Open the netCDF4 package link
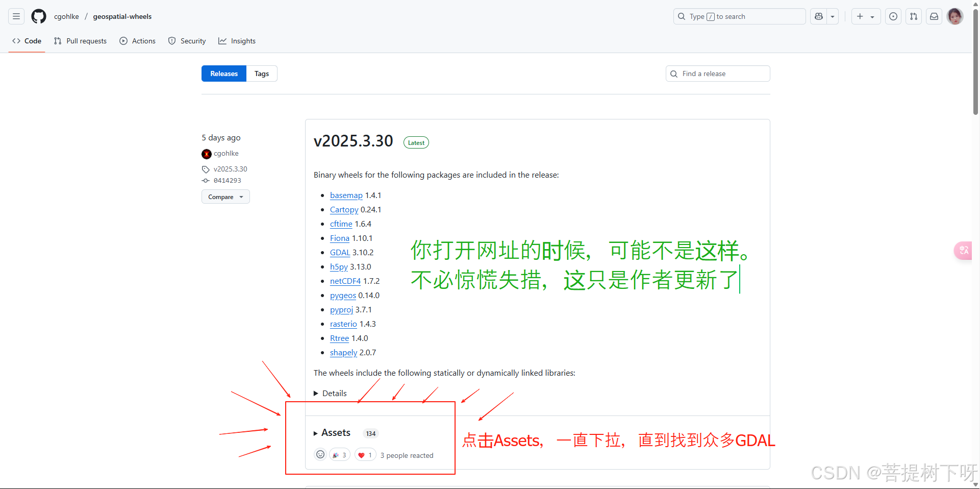The image size is (980, 489). click(345, 281)
